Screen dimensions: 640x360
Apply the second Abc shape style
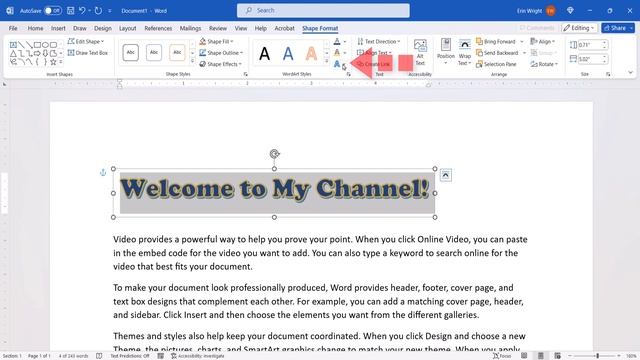pos(154,52)
